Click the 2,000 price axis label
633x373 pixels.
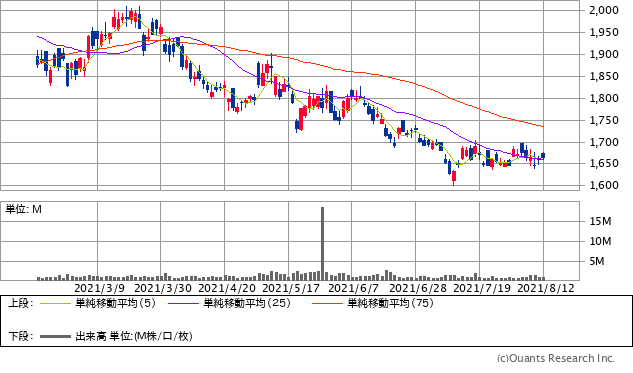(x=604, y=10)
